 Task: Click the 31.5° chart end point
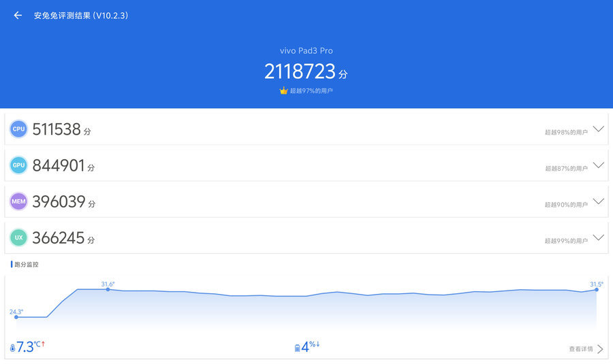coord(597,290)
